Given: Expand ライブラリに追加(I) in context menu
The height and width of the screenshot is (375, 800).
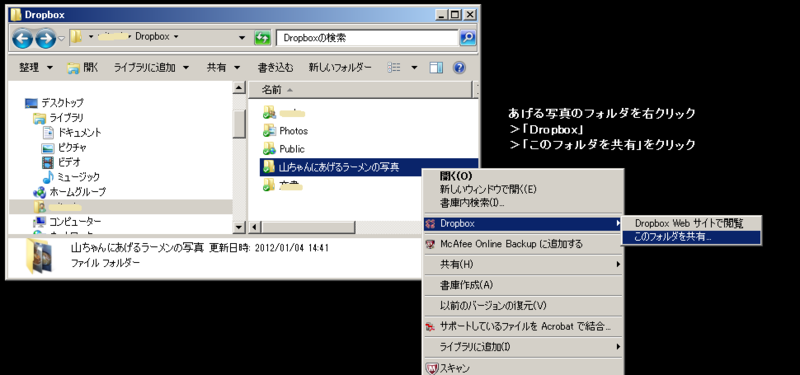Looking at the screenshot, I should point(524,347).
